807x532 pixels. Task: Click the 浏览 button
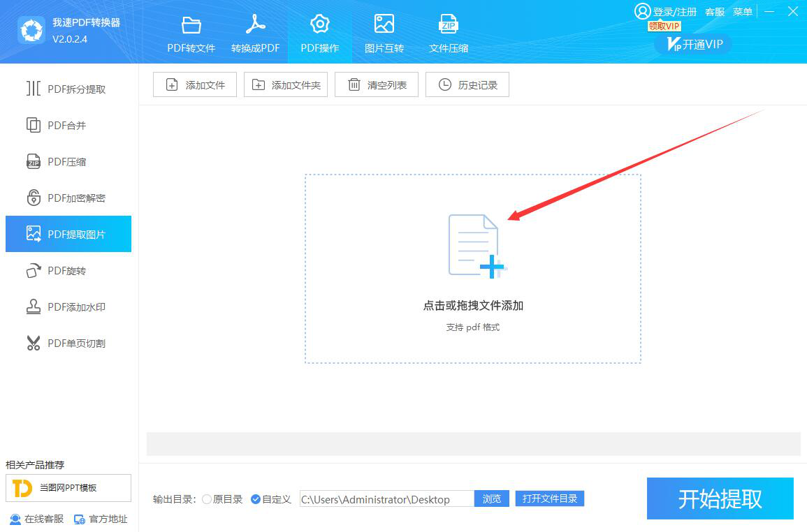[x=491, y=498]
